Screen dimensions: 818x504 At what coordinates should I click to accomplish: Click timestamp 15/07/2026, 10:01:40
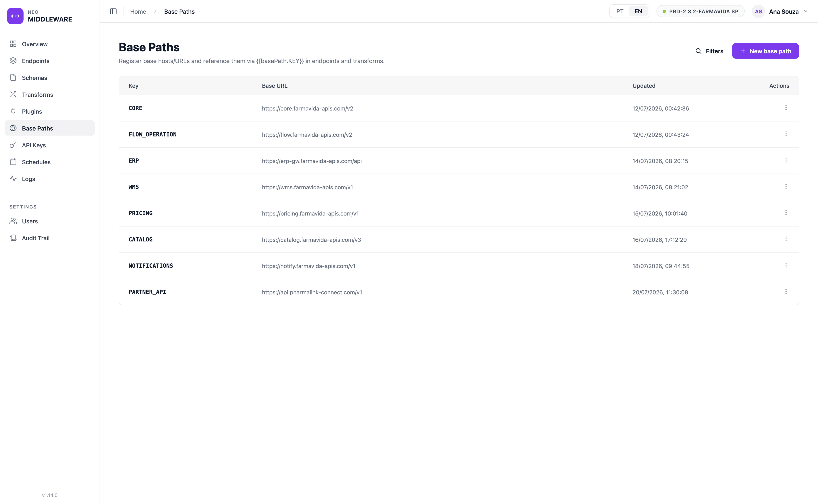pos(660,213)
